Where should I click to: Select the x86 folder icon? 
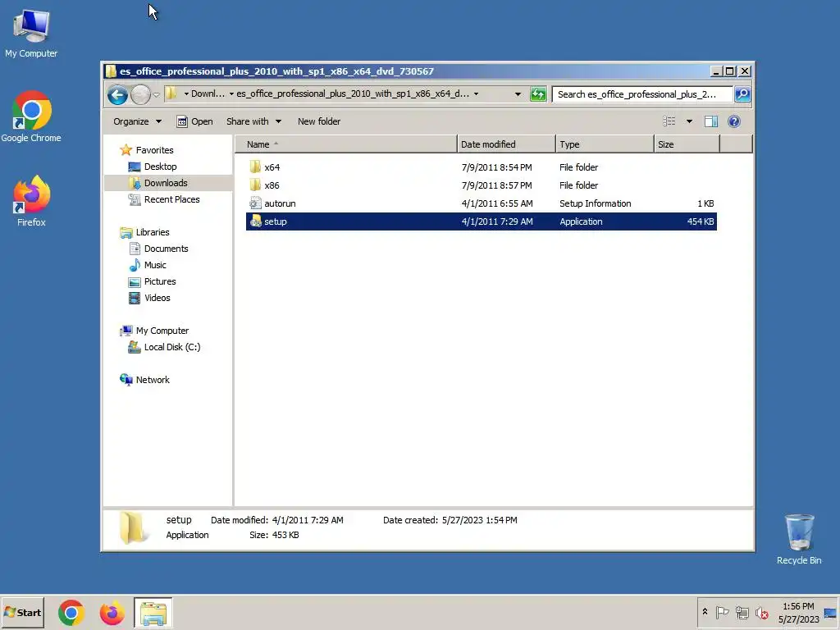point(256,185)
